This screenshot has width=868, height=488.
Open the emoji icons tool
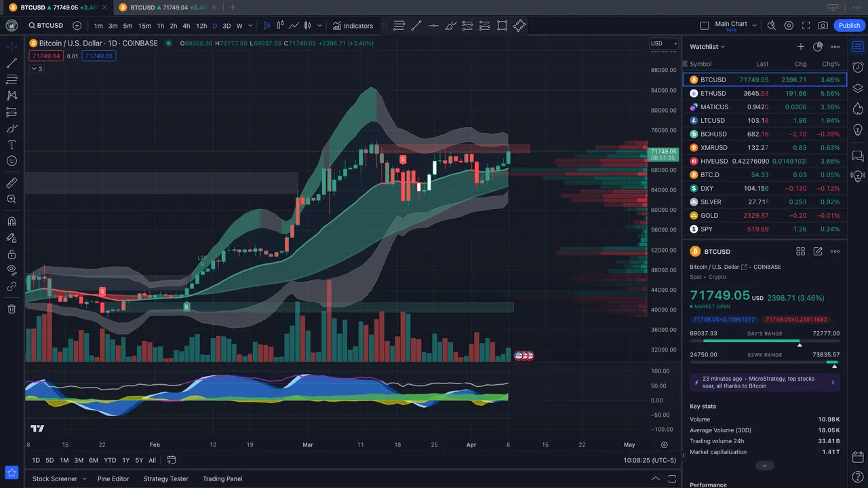pyautogui.click(x=12, y=161)
